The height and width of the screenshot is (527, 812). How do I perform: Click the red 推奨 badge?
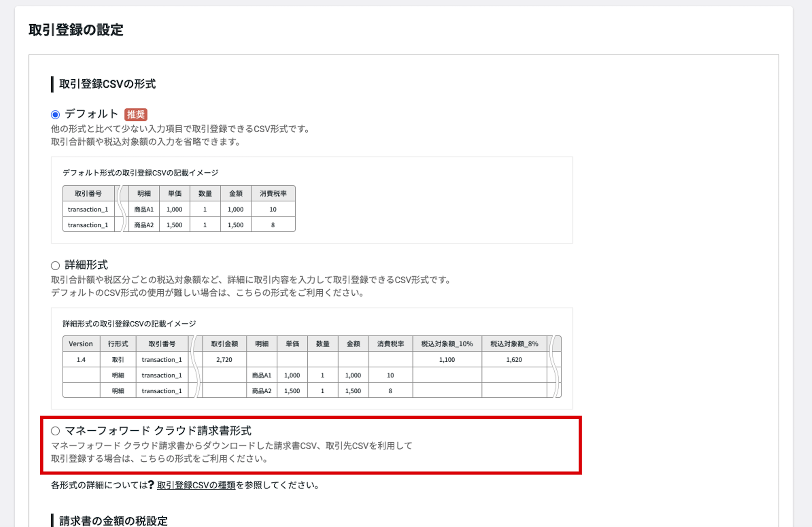[x=136, y=115]
